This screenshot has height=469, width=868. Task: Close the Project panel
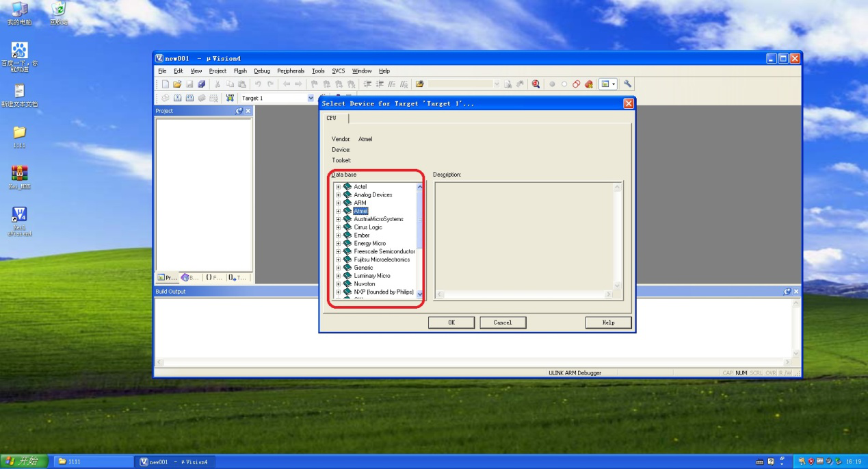(x=248, y=111)
